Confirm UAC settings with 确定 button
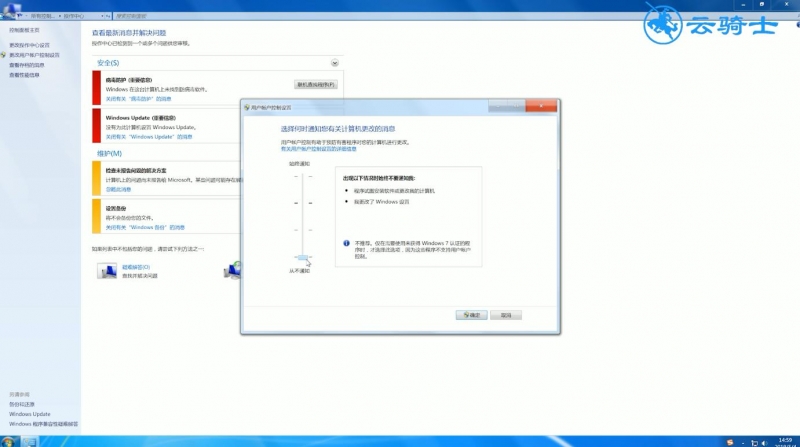The height and width of the screenshot is (447, 800). click(471, 315)
